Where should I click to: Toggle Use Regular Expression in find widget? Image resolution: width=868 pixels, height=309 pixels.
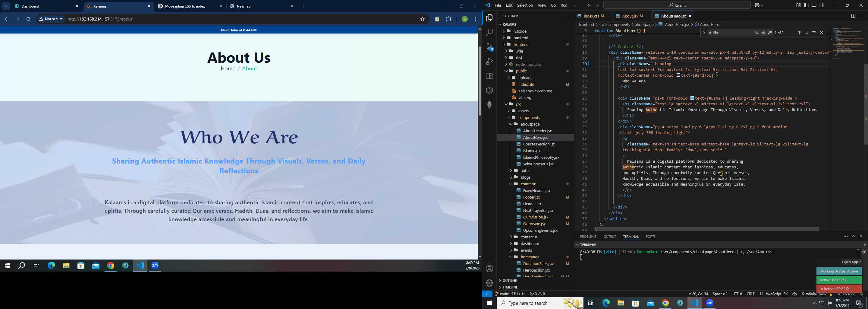[770, 33]
